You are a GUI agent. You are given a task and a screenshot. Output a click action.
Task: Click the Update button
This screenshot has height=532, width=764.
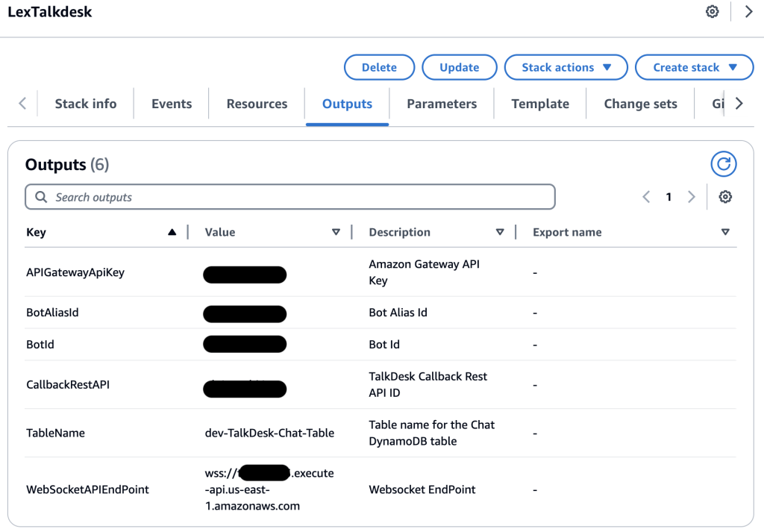(460, 67)
